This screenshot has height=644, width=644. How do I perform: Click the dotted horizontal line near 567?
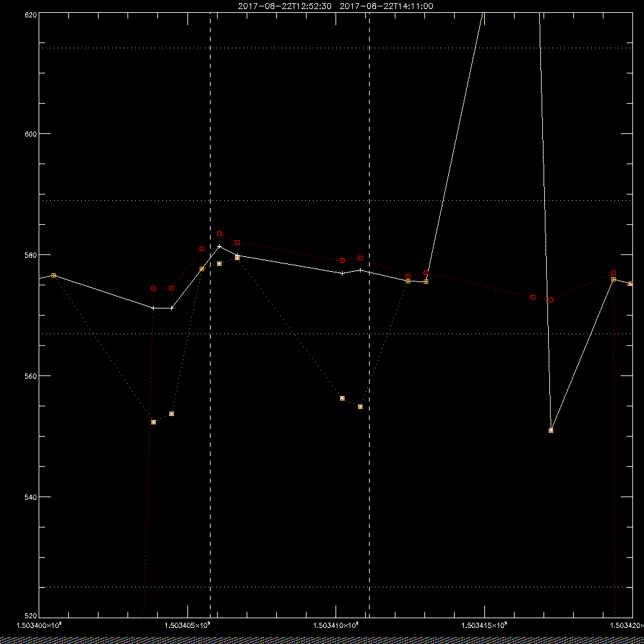(336, 334)
